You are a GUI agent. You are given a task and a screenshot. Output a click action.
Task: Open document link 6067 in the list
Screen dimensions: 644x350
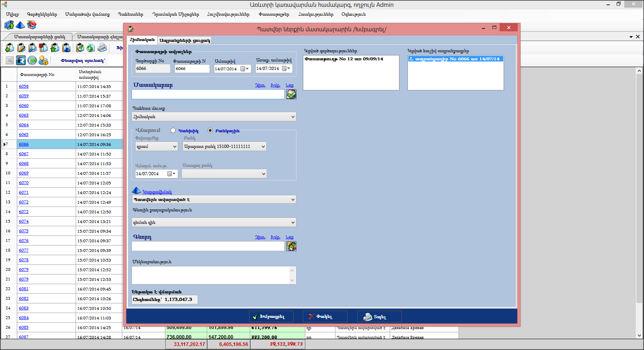point(24,154)
